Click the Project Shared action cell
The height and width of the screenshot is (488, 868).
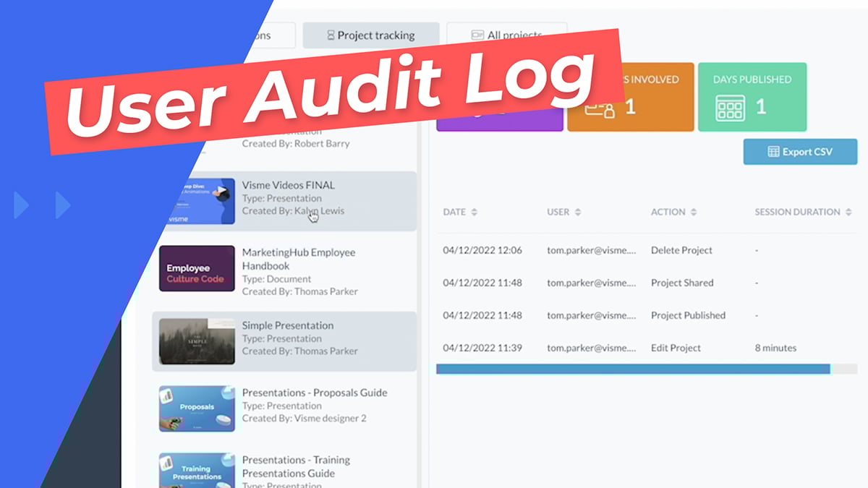click(682, 283)
